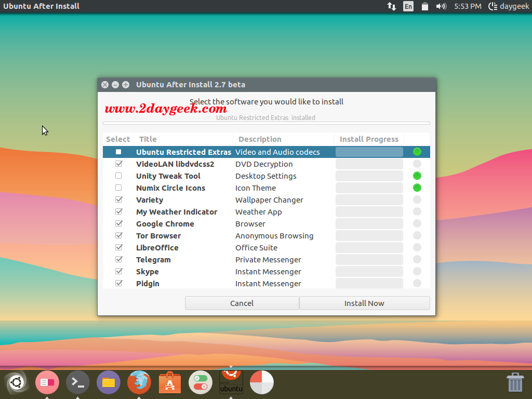Screen dimensions: 532x399
Task: Click the Ubuntu After Install dock icon
Action: coord(231,382)
